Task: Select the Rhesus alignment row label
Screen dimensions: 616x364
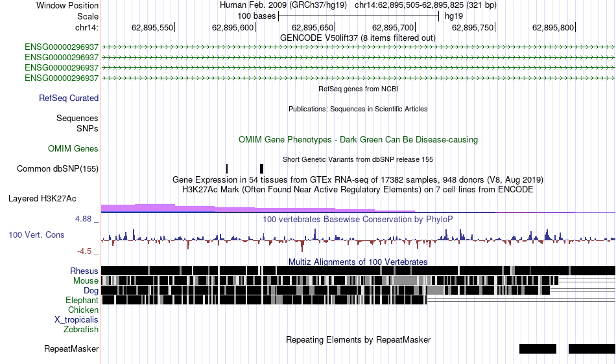Action: (x=84, y=271)
